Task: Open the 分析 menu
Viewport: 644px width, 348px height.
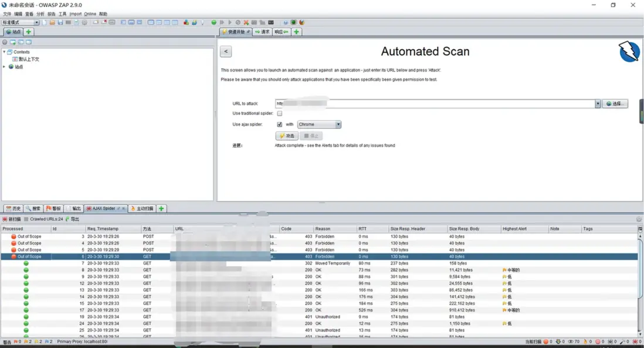Action: pos(40,14)
